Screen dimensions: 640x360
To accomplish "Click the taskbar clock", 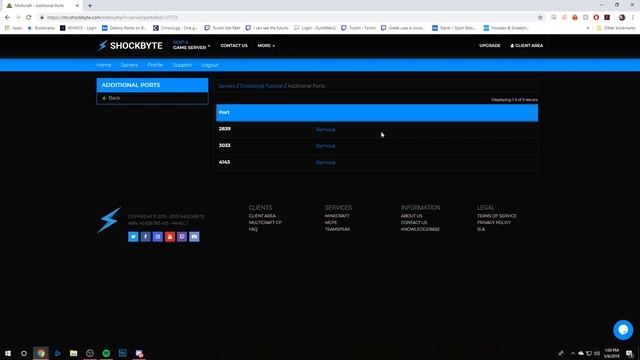I will click(611, 353).
